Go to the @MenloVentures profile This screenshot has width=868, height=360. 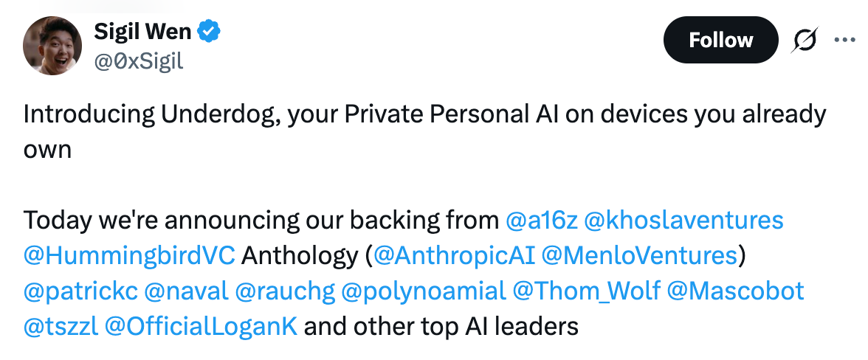639,255
